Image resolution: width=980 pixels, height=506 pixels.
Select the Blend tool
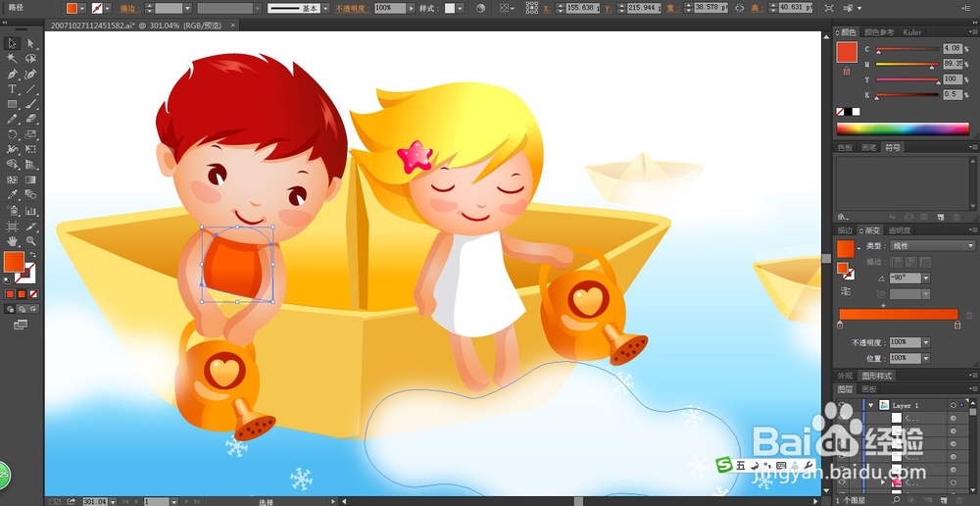30,195
